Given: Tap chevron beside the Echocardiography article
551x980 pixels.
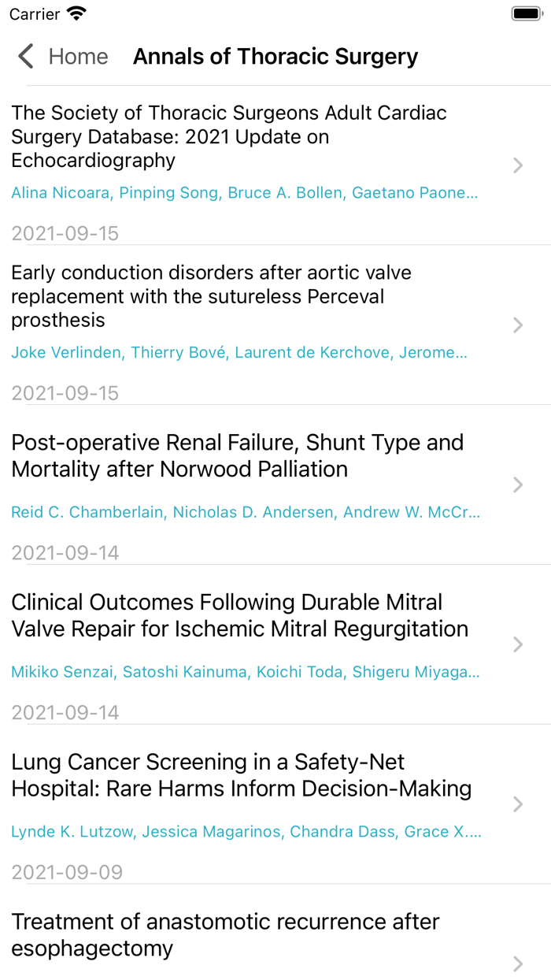Looking at the screenshot, I should point(518,165).
